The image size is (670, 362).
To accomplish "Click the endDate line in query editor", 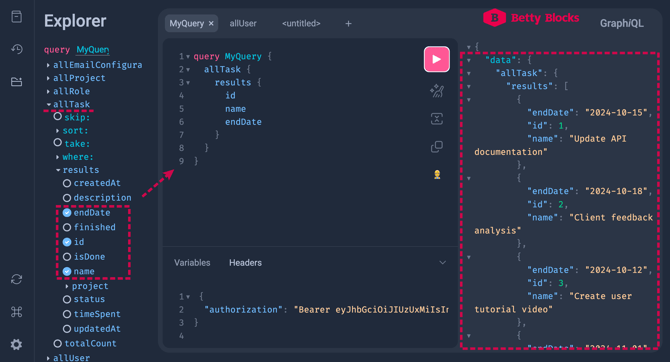I will point(243,122).
